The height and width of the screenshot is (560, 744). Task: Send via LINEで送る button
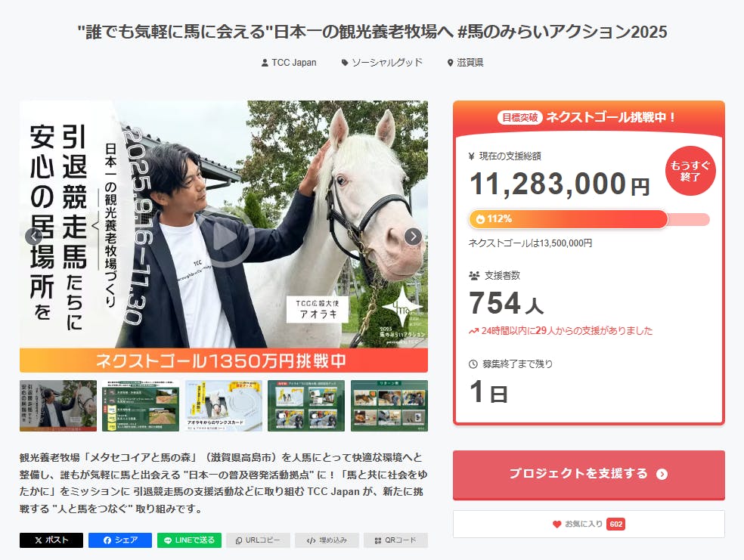[x=189, y=540]
